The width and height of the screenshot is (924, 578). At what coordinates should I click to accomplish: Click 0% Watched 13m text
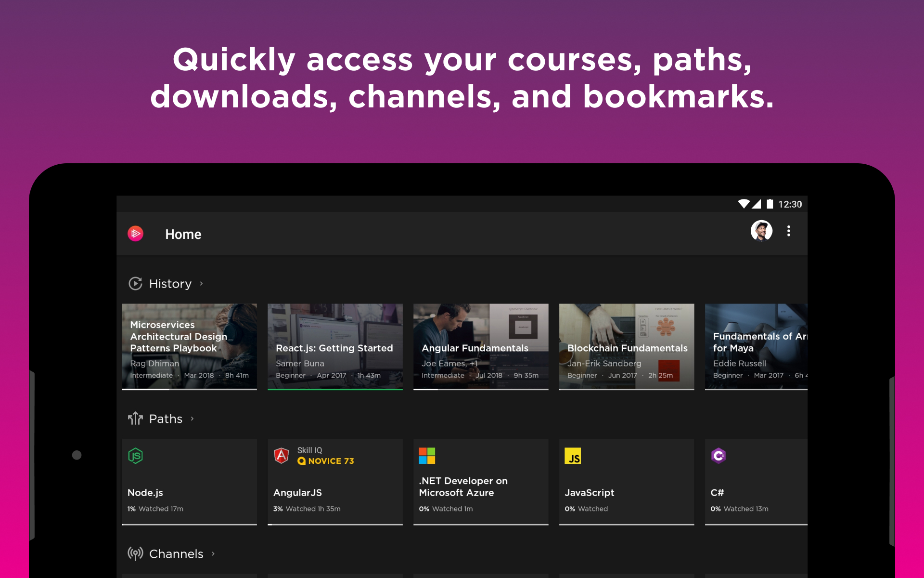click(x=740, y=509)
